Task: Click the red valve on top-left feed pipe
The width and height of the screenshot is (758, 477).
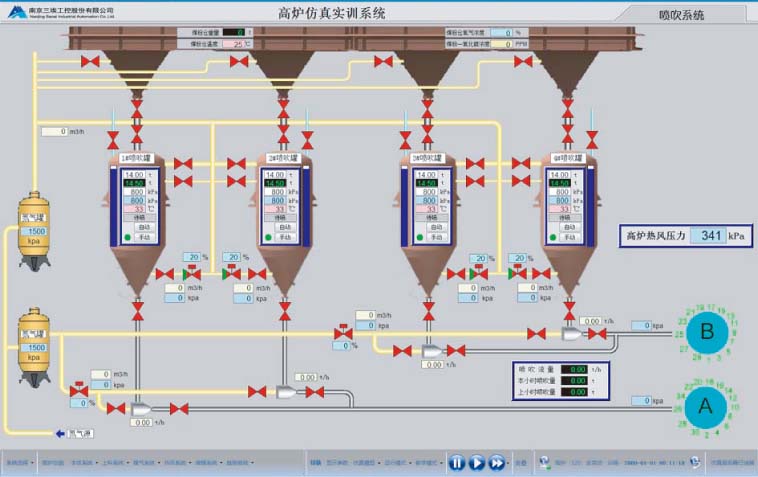Action: coord(91,62)
